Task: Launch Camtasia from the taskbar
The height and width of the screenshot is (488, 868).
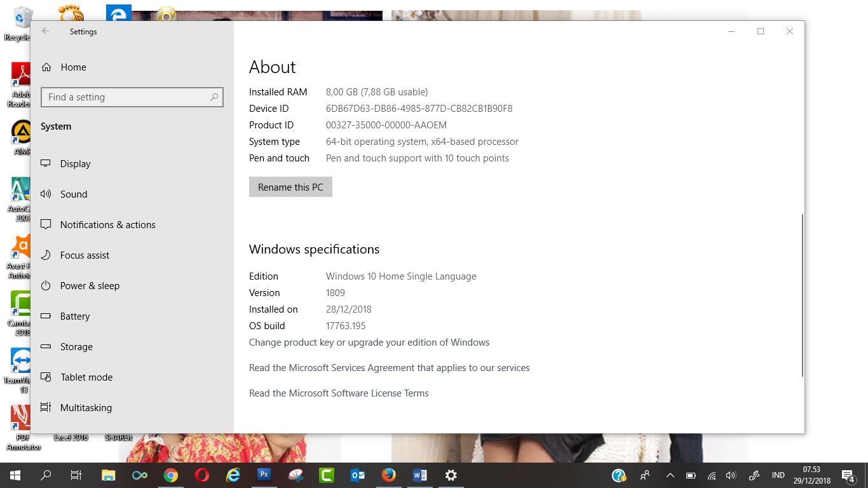Action: [327, 475]
